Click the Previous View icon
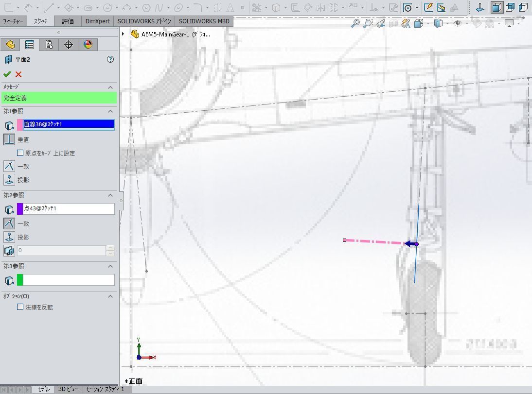The image size is (532, 394). (381, 23)
